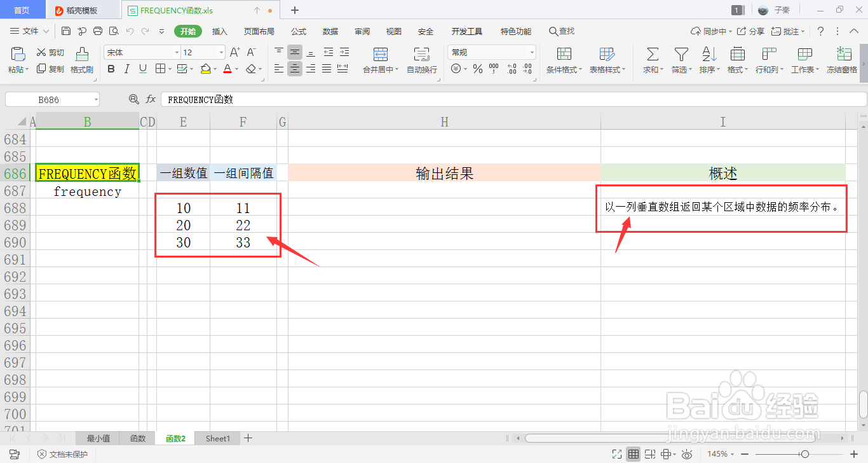868x463 pixels.
Task: Click the Redo arrow icon
Action: click(146, 31)
